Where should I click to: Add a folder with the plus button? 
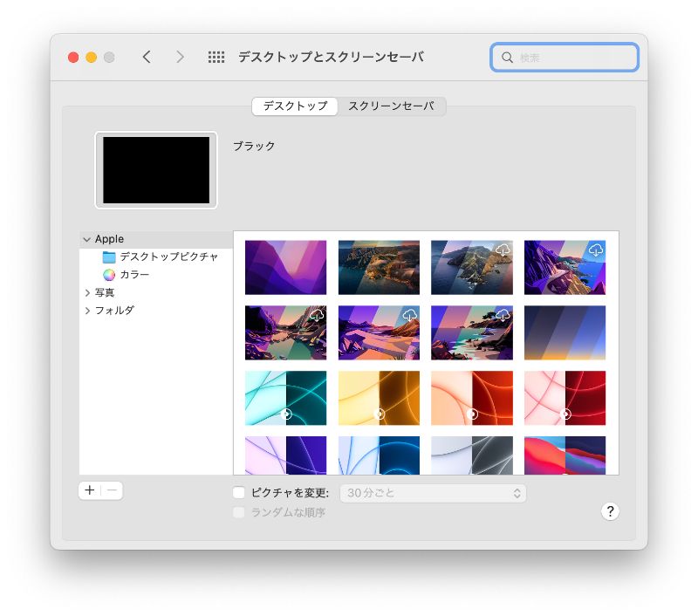tap(90, 490)
